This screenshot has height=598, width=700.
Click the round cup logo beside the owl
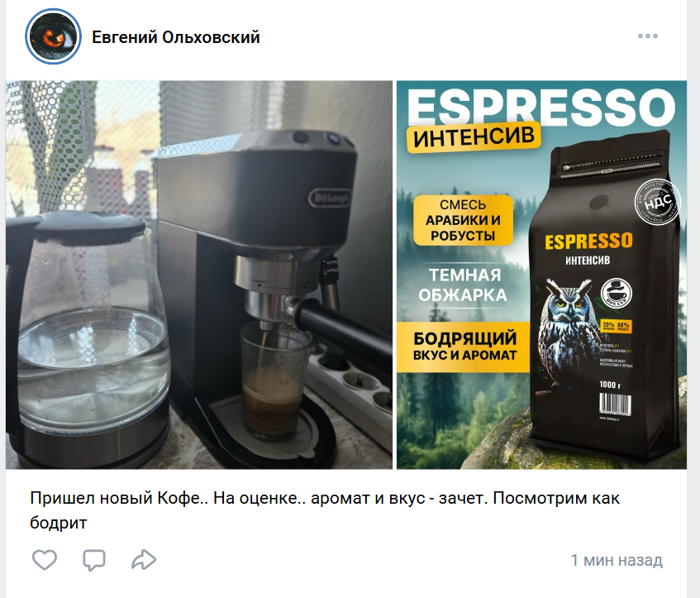617,293
